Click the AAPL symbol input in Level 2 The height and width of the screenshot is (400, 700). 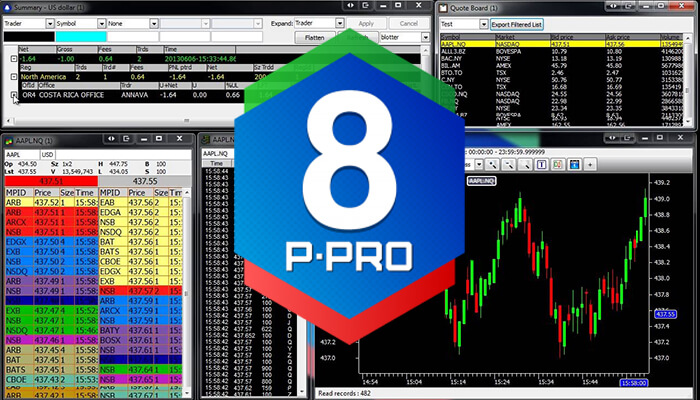(x=22, y=154)
